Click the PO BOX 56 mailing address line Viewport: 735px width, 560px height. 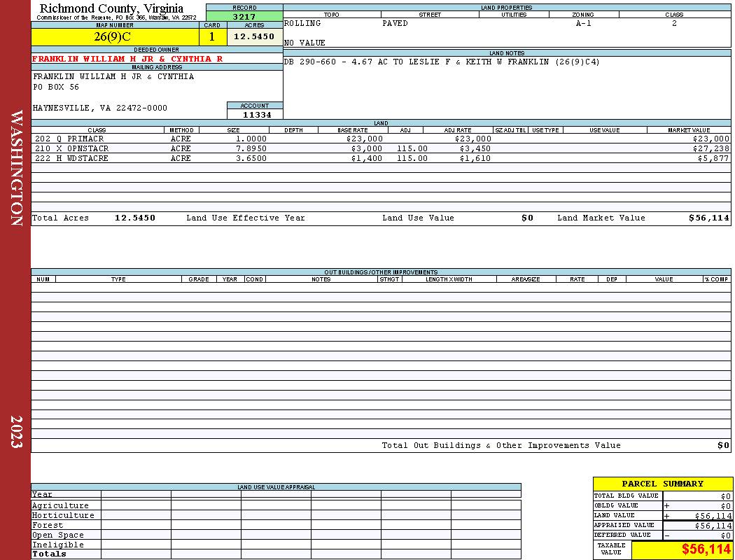point(56,87)
